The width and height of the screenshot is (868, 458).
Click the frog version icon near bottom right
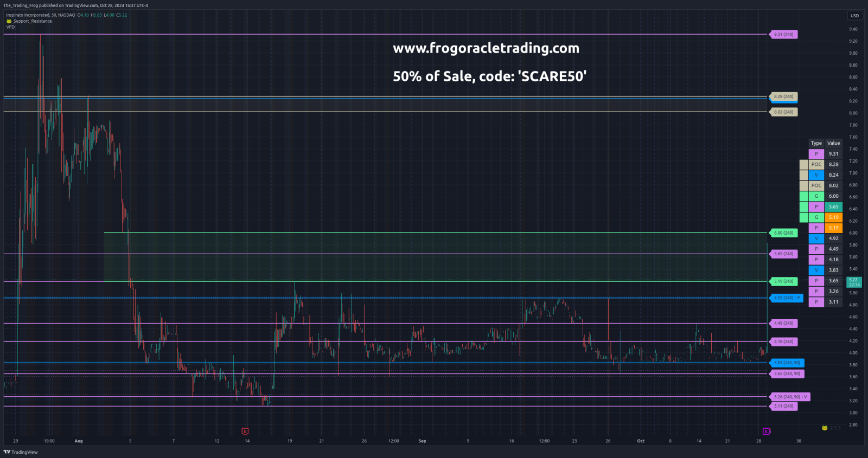click(x=825, y=428)
